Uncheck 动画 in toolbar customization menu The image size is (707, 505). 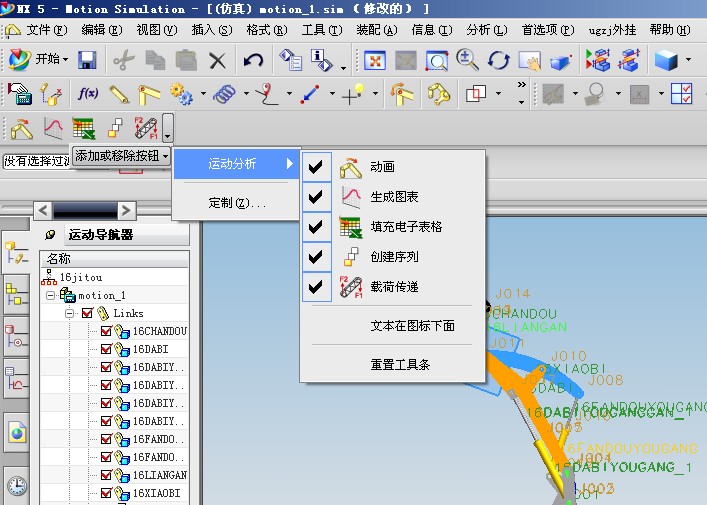(x=316, y=167)
